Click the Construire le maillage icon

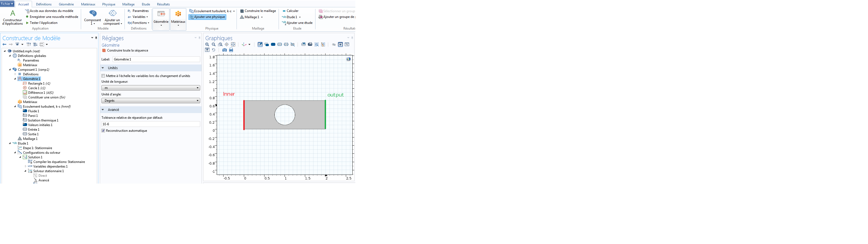click(242, 11)
